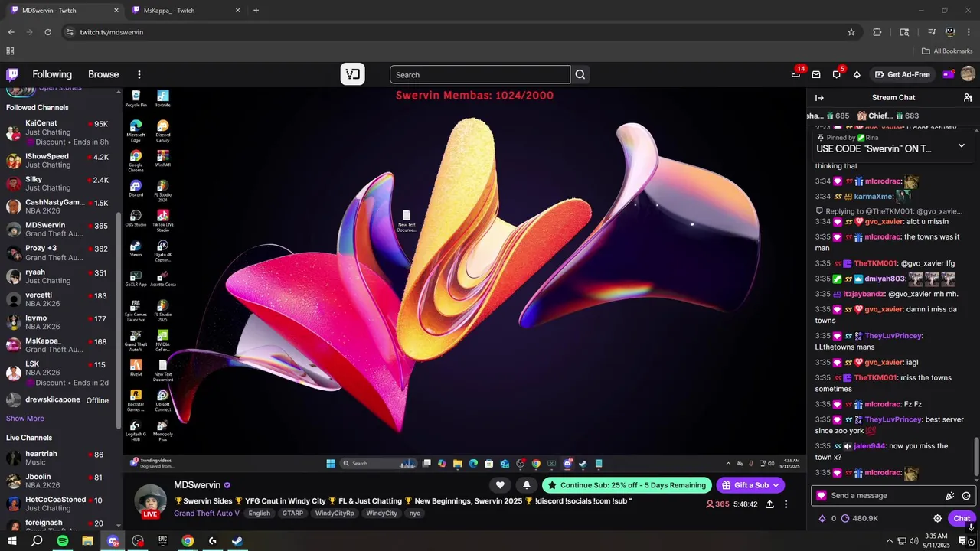Collapse the Stream Chat panel
980x551 pixels.
819,97
